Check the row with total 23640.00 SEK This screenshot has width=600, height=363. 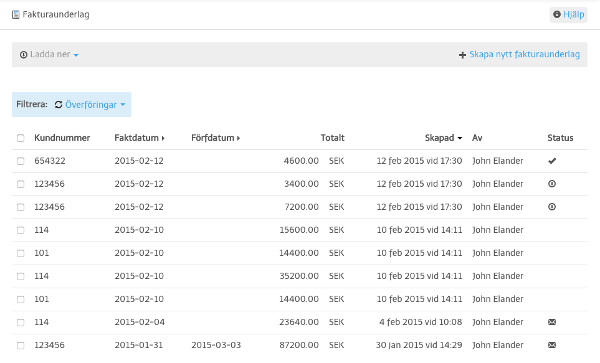pyautogui.click(x=21, y=322)
